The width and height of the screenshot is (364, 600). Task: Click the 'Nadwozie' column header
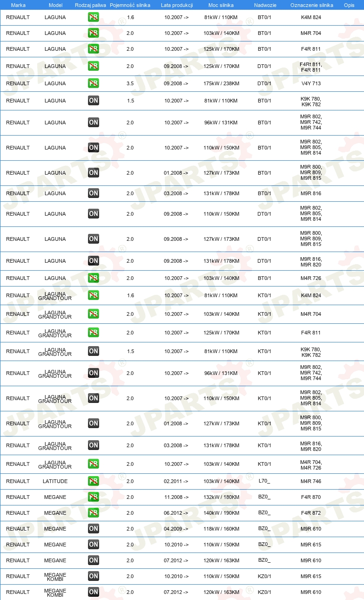tap(265, 5)
